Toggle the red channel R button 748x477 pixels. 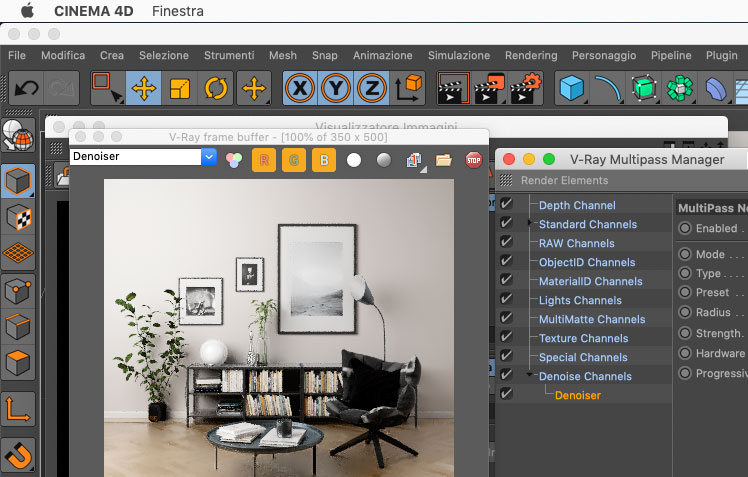(264, 160)
